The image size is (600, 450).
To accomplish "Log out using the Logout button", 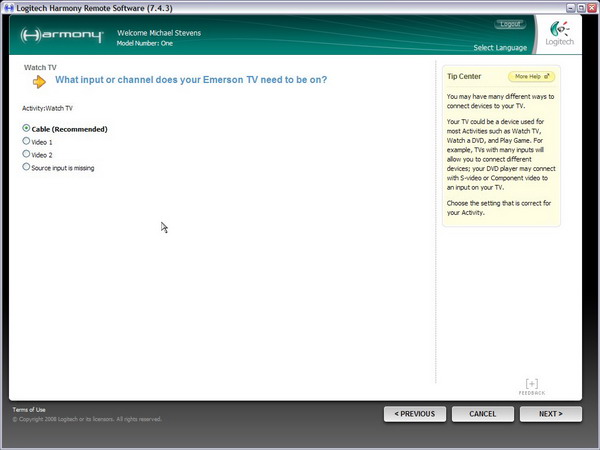I will coord(510,24).
